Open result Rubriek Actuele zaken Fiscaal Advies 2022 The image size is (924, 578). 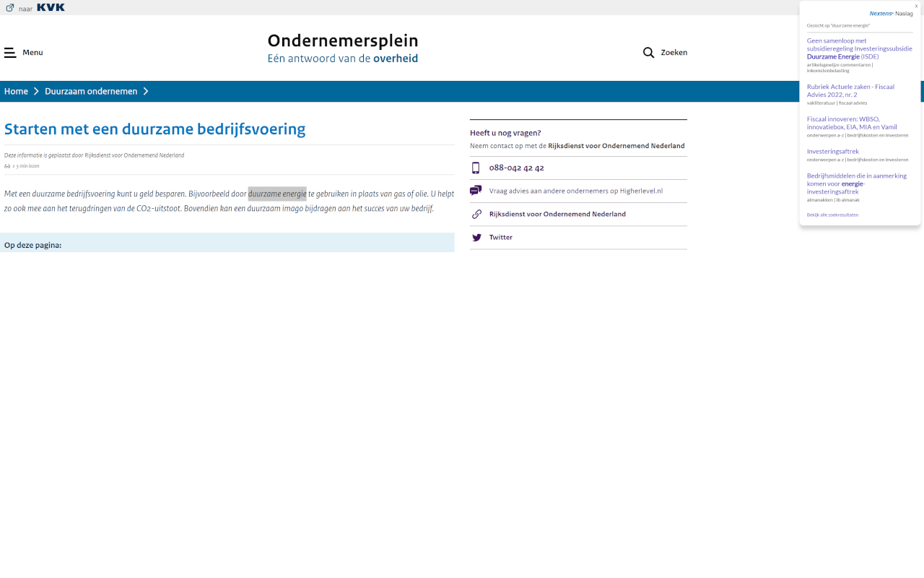click(850, 90)
